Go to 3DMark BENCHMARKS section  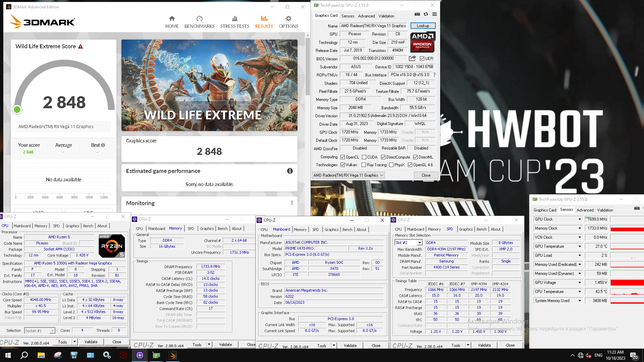point(199,22)
